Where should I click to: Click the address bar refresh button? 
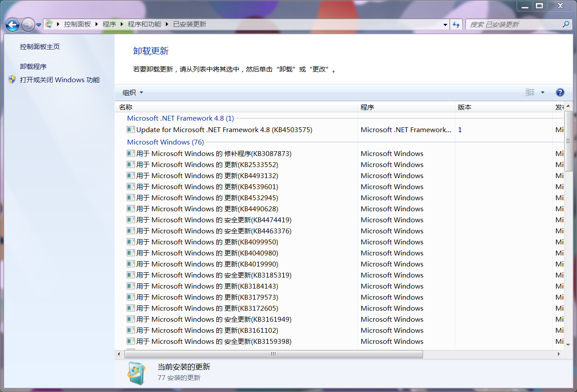pos(456,25)
